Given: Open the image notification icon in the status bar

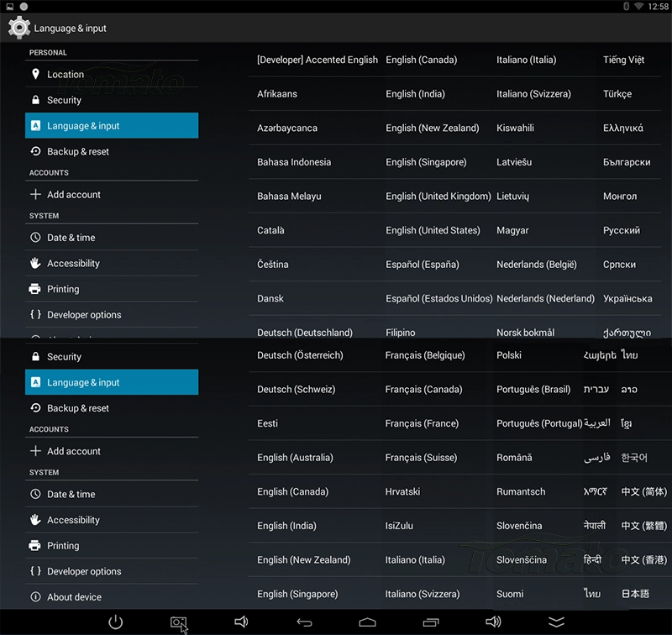Looking at the screenshot, I should (10, 7).
